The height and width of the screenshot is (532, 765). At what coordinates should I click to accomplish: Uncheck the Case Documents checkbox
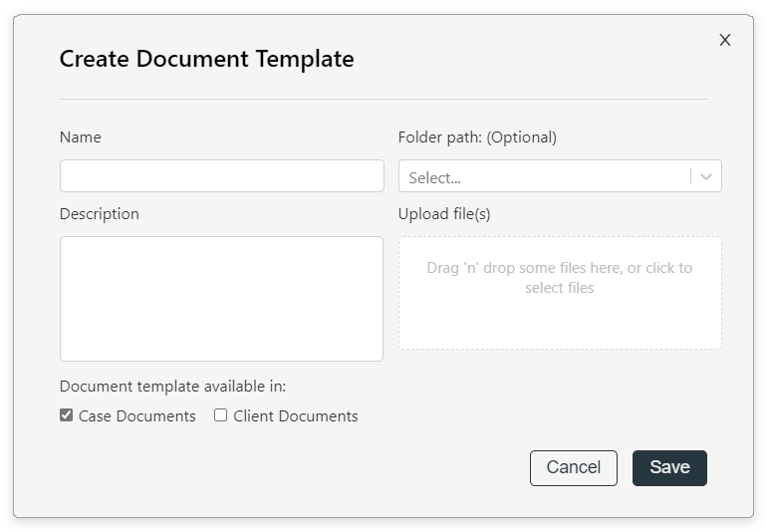coord(67,415)
